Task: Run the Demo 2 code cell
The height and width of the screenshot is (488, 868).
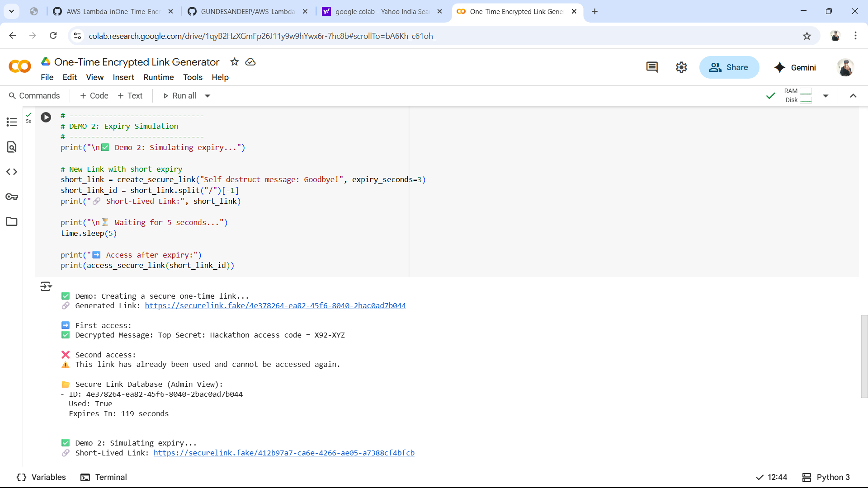Action: pyautogui.click(x=46, y=117)
